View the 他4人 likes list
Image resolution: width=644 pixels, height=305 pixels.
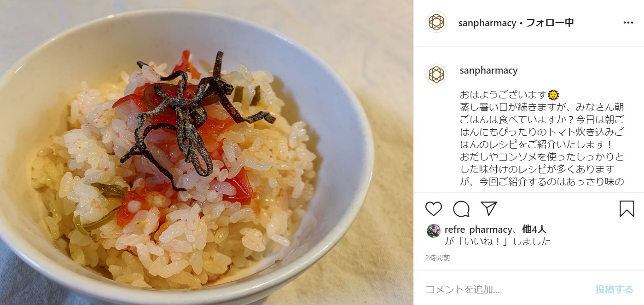534,230
